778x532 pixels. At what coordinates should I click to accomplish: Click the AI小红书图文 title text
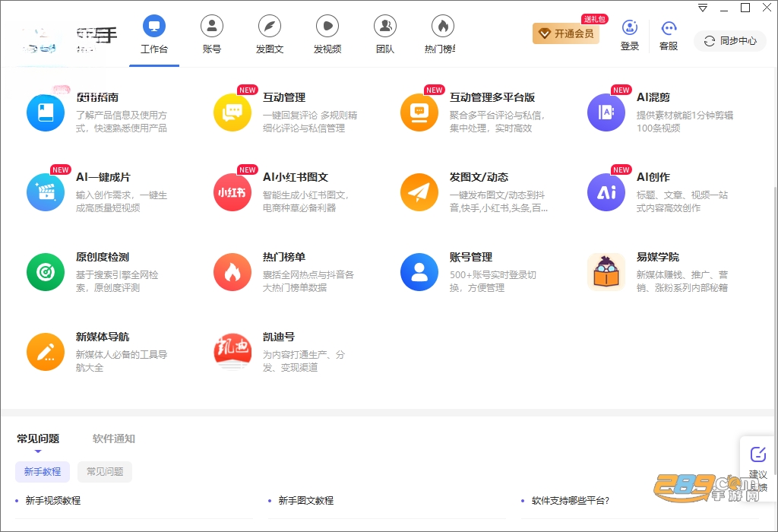coord(296,177)
